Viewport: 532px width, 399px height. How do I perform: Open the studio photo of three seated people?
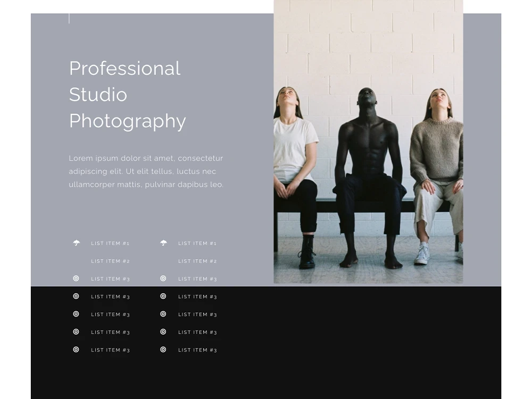pyautogui.click(x=368, y=142)
